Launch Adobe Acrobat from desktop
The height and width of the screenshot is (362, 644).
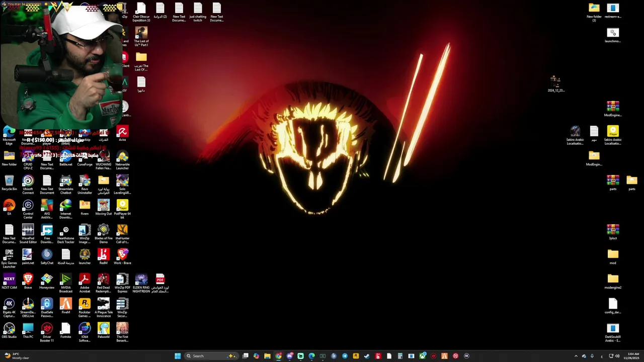click(85, 284)
